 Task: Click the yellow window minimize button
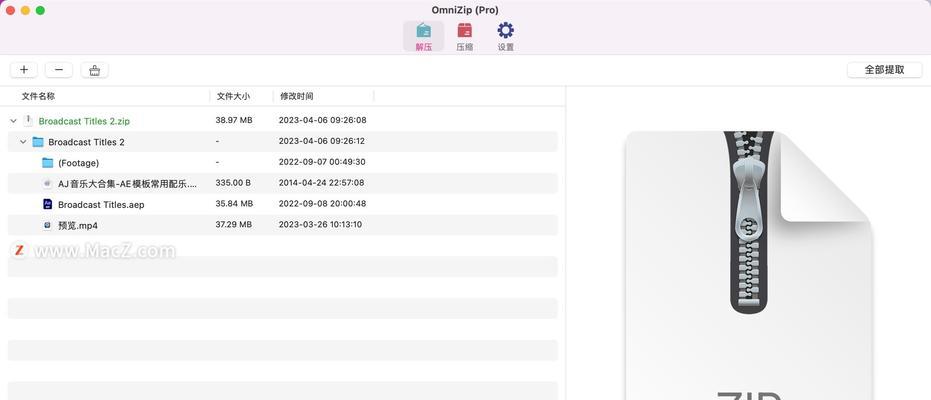(x=25, y=10)
